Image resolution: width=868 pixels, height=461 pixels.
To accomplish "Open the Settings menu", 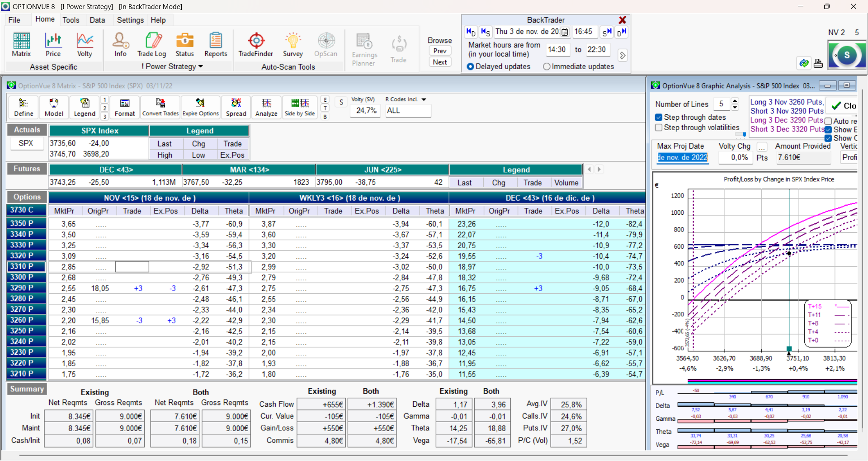I will (x=130, y=20).
